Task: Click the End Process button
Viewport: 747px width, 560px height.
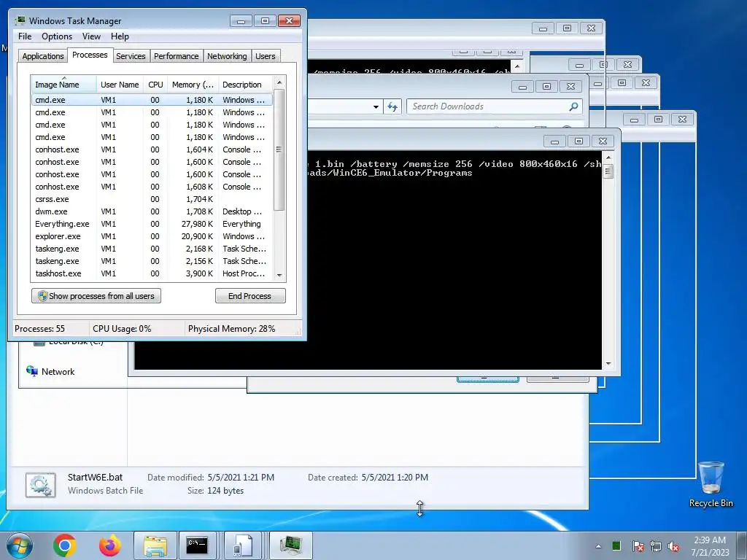Action: 250,296
